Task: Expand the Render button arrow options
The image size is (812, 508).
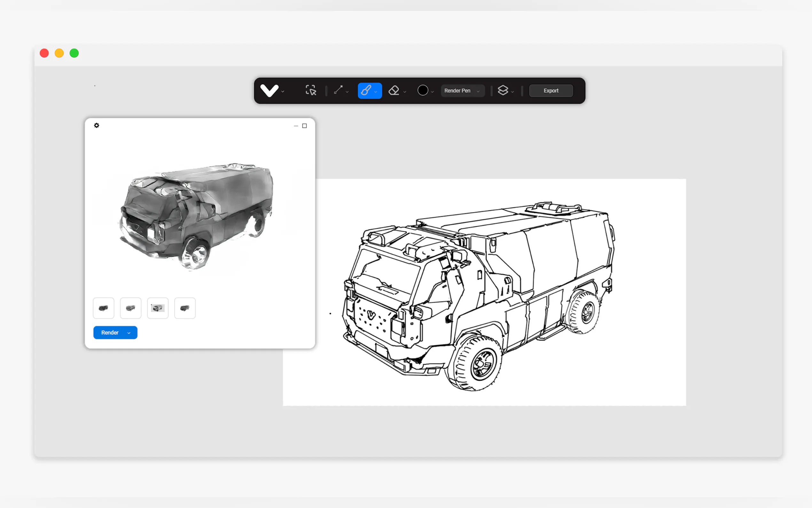Action: pos(129,333)
